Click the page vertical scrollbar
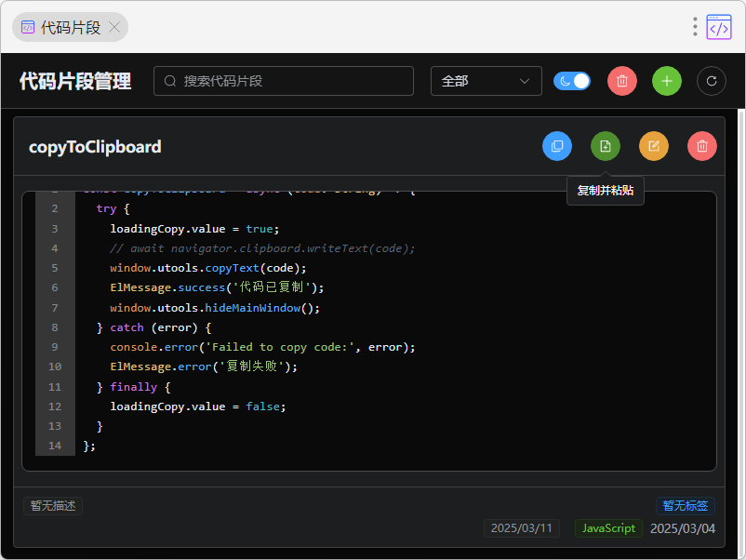 [741, 333]
